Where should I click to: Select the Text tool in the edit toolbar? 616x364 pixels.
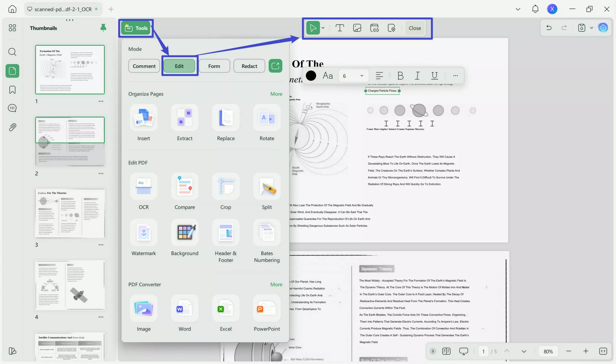(340, 28)
